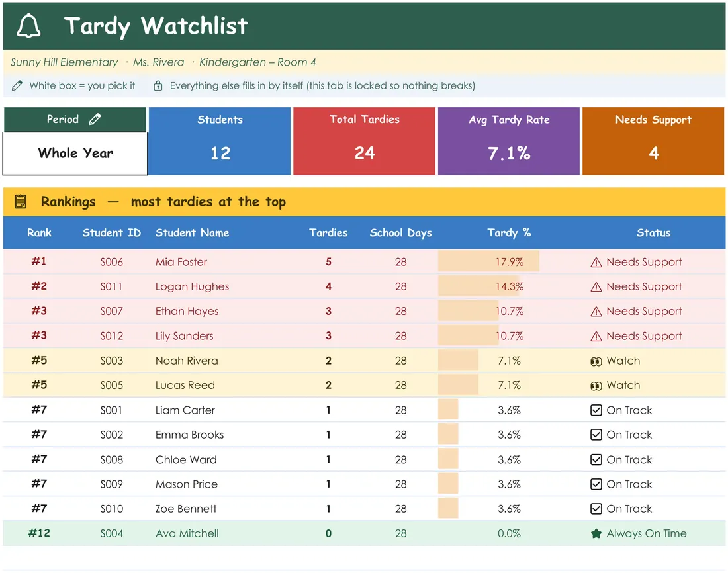Click the Always On Time status text
Viewport: 728px width, 573px height.
(647, 533)
